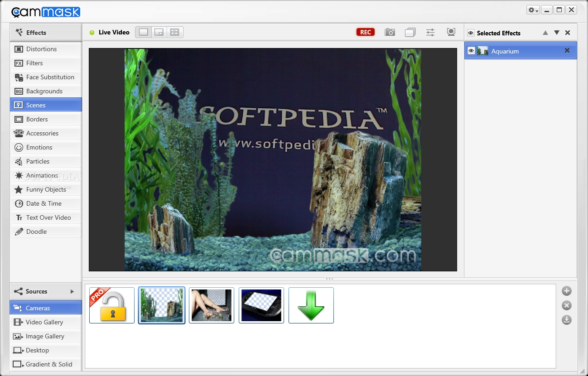Click the Funny Objects star icon

[19, 189]
